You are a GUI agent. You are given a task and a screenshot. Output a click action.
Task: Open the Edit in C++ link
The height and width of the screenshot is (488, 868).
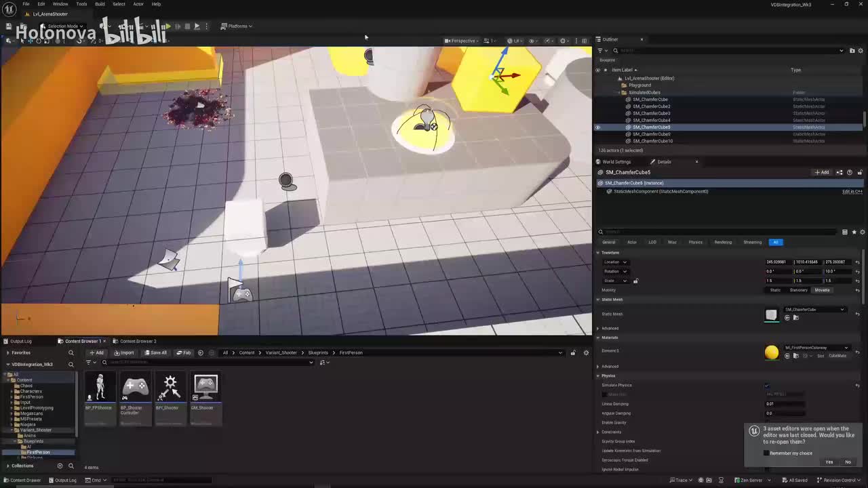tap(852, 192)
